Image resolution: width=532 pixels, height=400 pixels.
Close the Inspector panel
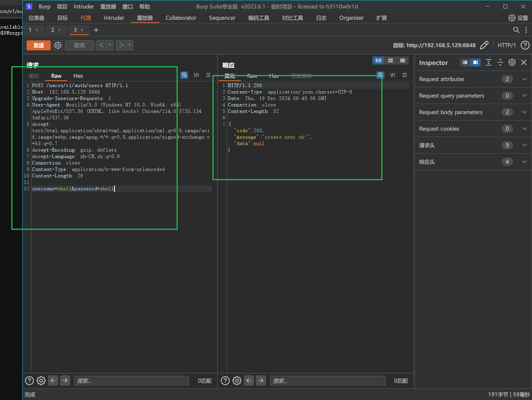pos(524,62)
